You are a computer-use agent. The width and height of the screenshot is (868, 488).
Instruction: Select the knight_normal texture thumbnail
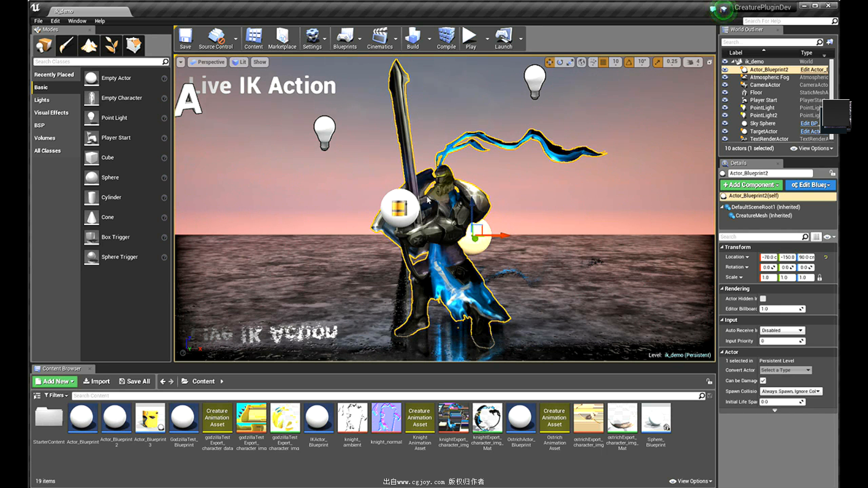point(386,418)
